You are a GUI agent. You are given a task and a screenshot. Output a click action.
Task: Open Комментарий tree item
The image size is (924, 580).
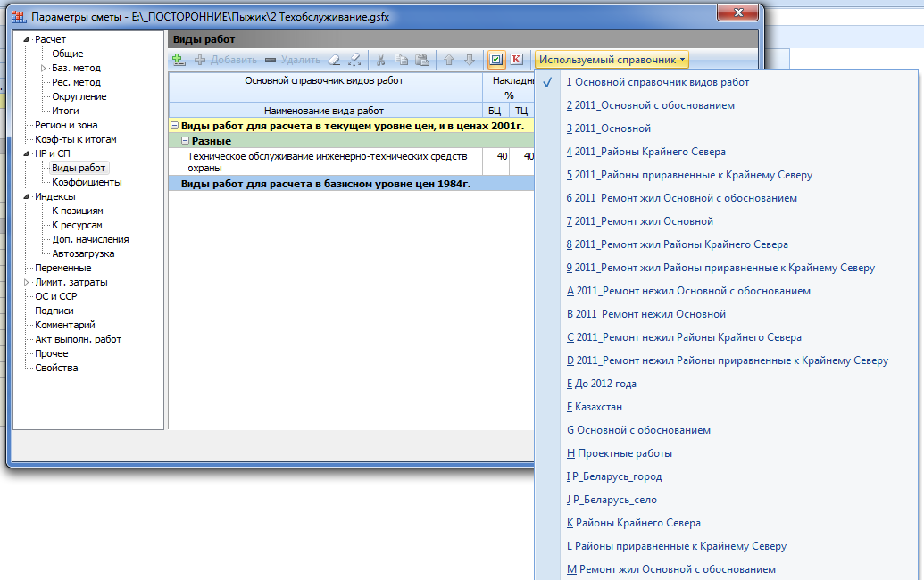[65, 325]
